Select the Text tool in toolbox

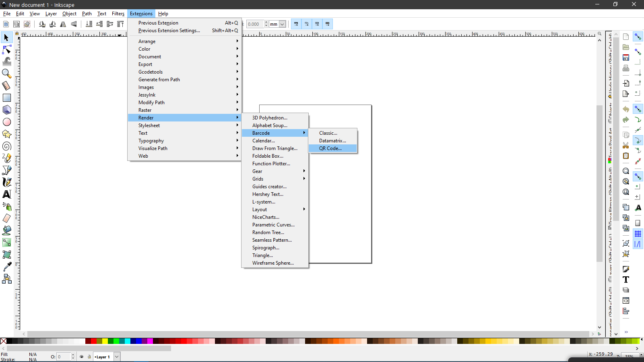point(6,194)
